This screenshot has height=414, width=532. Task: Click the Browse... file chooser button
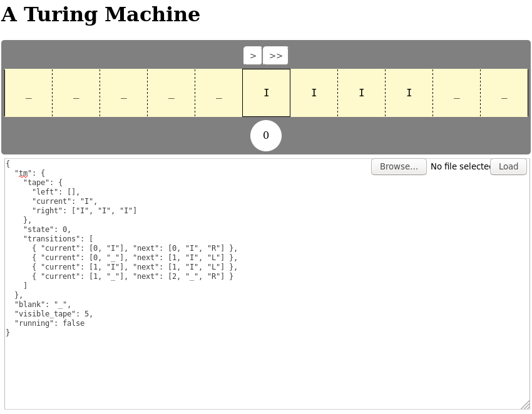click(x=399, y=166)
